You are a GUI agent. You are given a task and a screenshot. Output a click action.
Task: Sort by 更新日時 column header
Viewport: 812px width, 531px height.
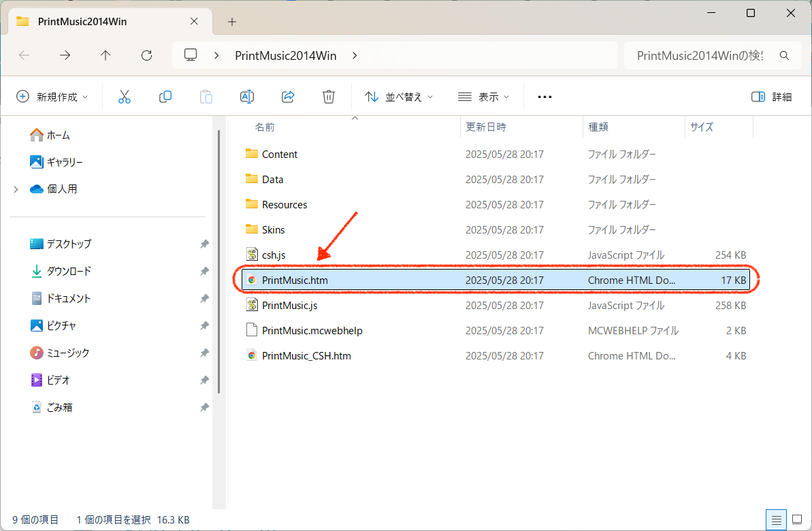(486, 127)
